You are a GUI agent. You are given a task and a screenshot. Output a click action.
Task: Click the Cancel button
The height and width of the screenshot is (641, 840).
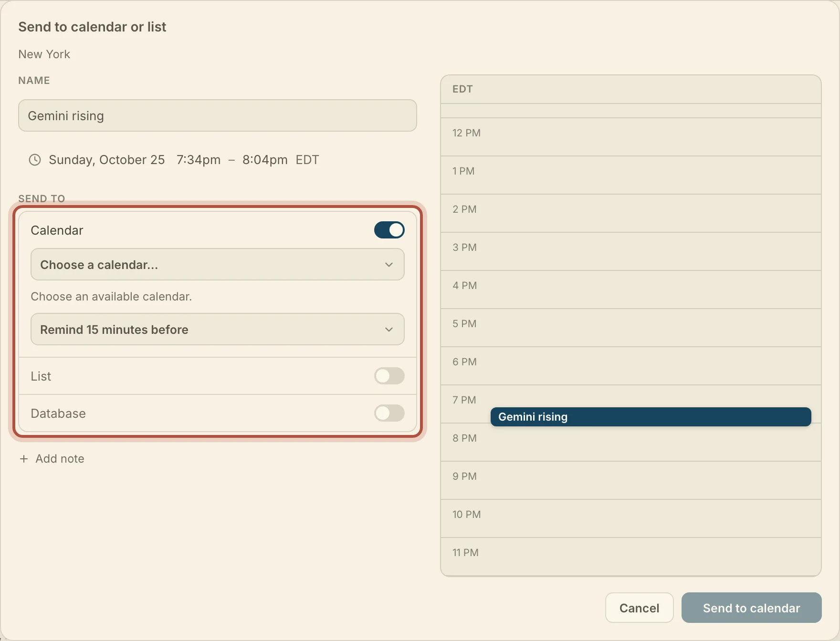pyautogui.click(x=639, y=608)
